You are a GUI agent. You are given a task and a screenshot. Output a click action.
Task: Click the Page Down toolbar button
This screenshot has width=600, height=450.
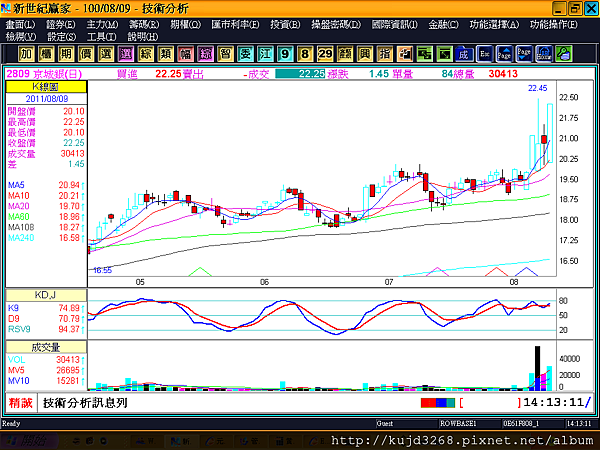pos(524,54)
